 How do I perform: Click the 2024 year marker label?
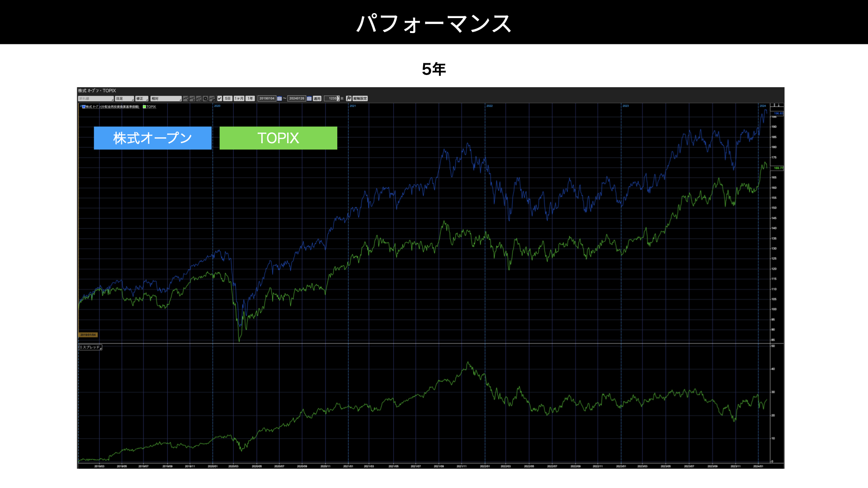click(763, 106)
